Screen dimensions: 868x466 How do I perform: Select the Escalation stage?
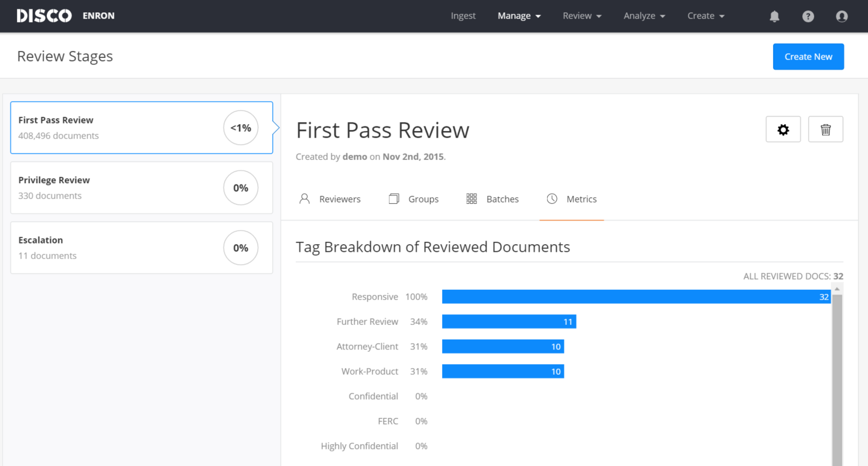coord(142,248)
